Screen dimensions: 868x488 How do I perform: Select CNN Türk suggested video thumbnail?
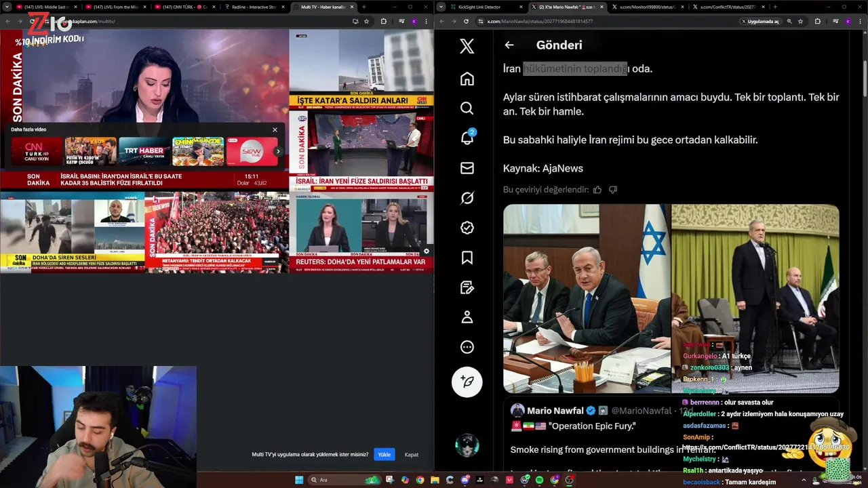[36, 151]
